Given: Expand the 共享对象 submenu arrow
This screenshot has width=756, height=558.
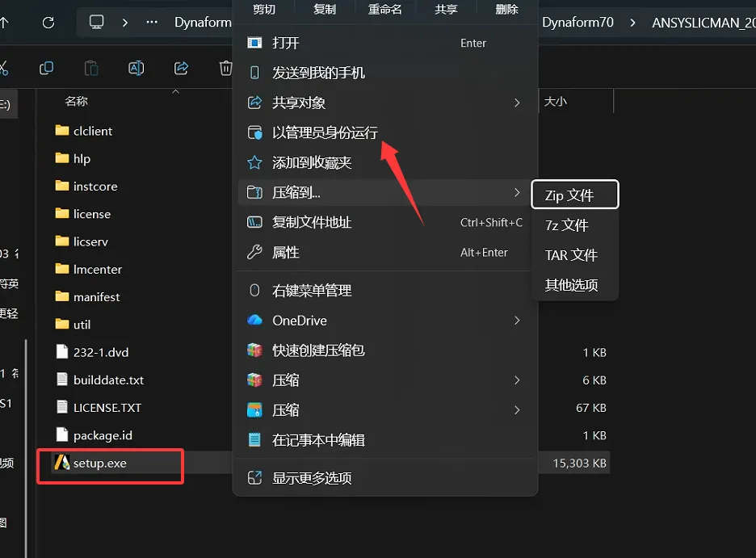Looking at the screenshot, I should (517, 103).
